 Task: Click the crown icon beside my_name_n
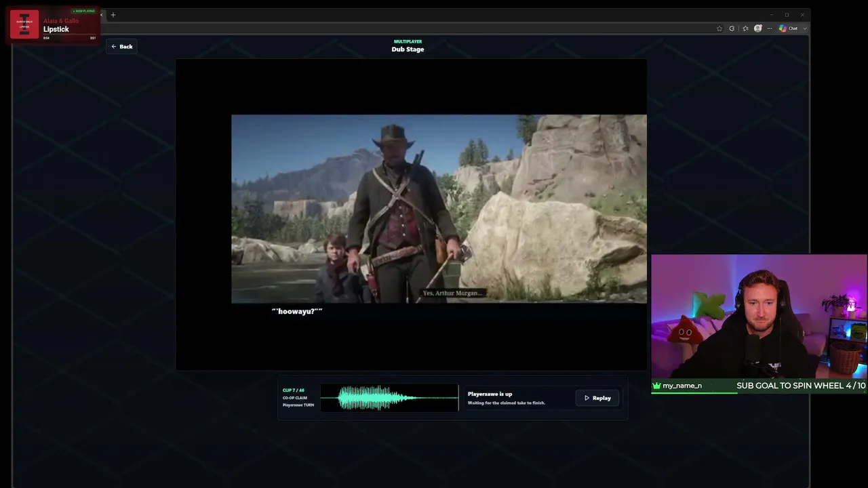point(656,386)
